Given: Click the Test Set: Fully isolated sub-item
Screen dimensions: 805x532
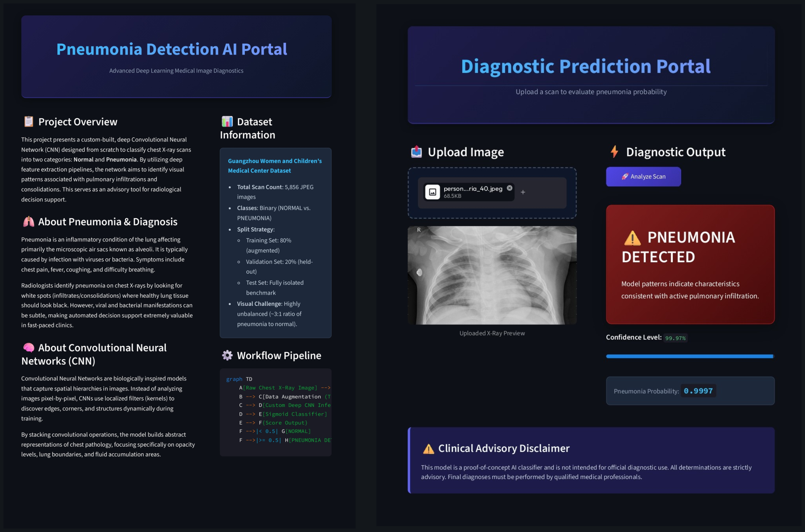Looking at the screenshot, I should click(x=275, y=288).
